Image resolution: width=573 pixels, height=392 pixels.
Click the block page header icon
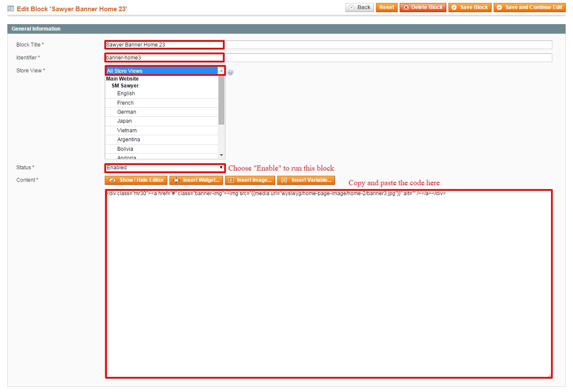tap(11, 9)
